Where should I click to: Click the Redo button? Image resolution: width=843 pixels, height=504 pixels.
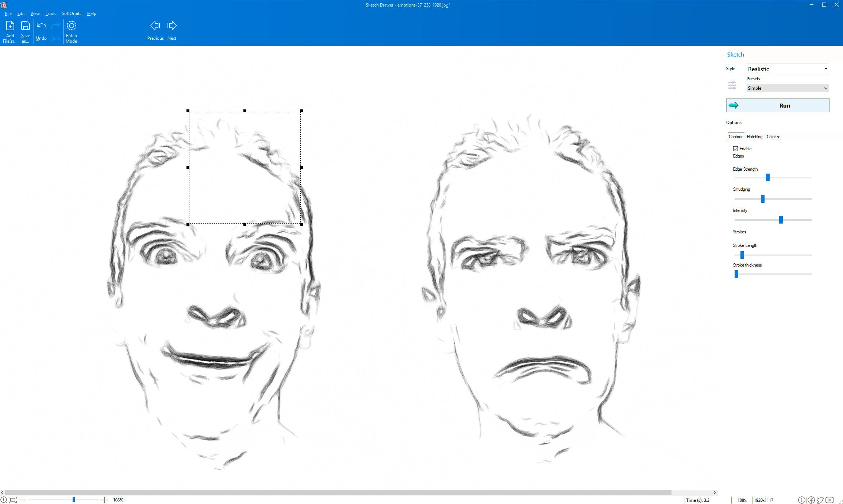[56, 30]
